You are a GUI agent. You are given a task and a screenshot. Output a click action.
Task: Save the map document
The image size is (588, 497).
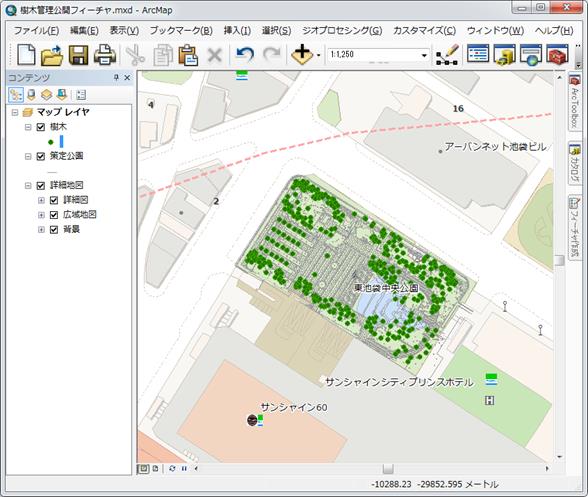pyautogui.click(x=78, y=55)
